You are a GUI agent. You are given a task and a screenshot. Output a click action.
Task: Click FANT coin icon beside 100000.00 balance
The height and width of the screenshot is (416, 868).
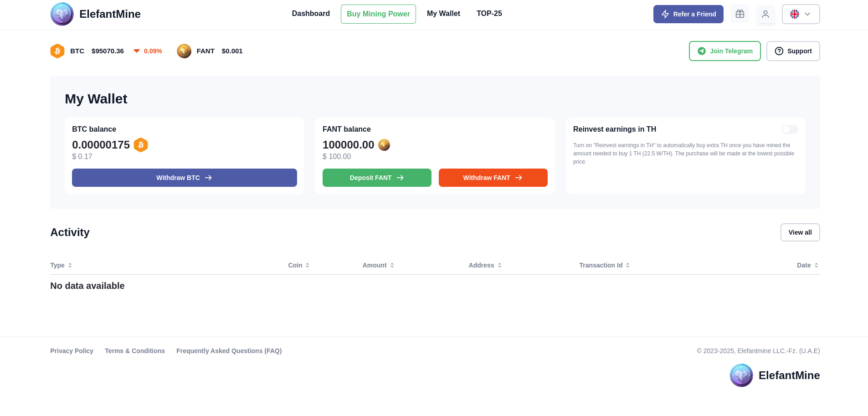384,145
